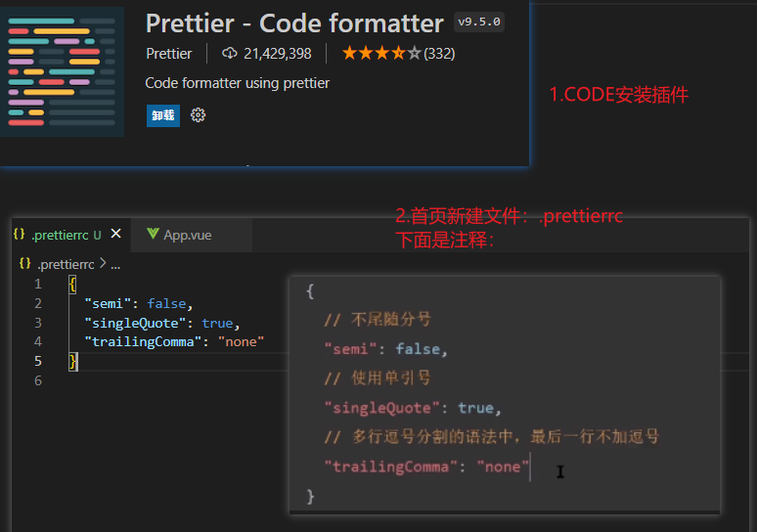Viewport: 757px width, 532px height.
Task: Click the 卸载 uninstall button
Action: pyautogui.click(x=163, y=115)
